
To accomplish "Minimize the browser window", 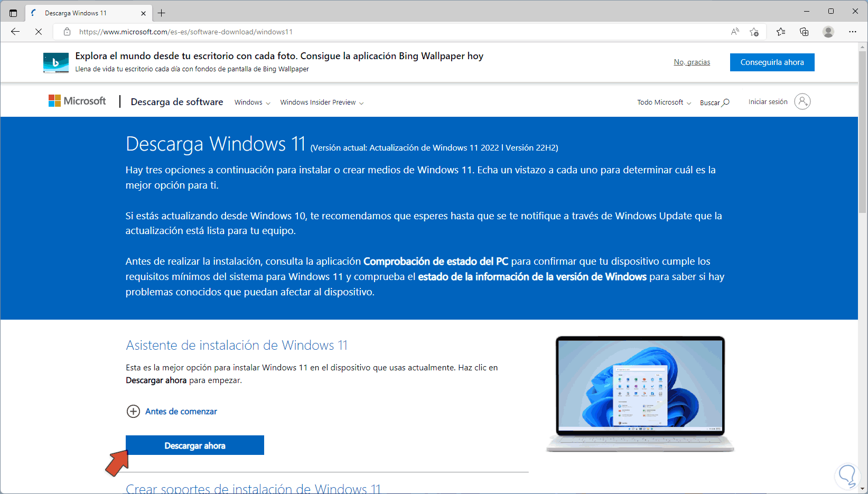I will 807,11.
